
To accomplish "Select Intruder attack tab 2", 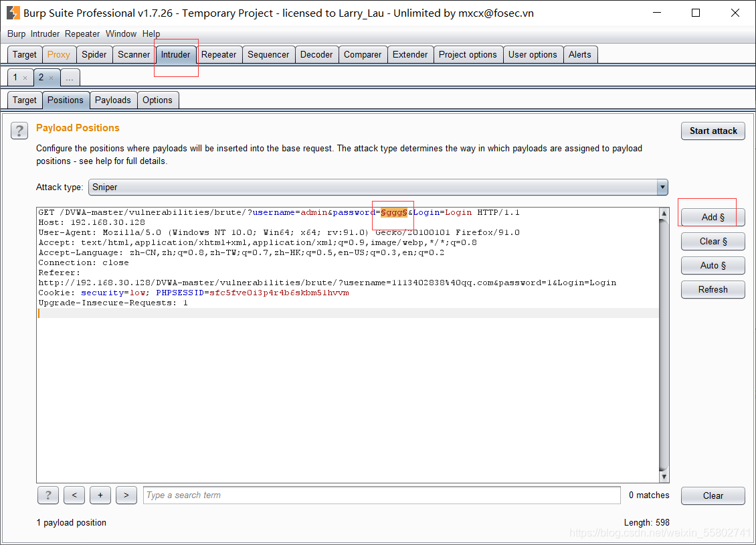I will pos(41,77).
